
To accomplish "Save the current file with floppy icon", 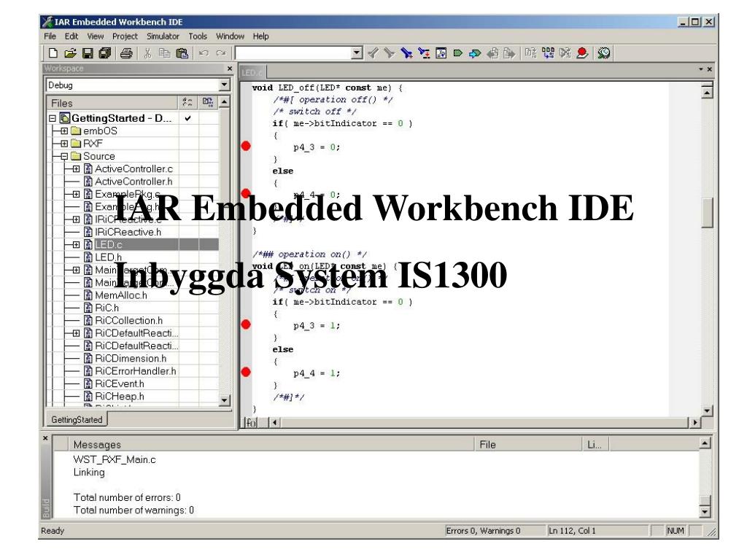I will pos(88,53).
